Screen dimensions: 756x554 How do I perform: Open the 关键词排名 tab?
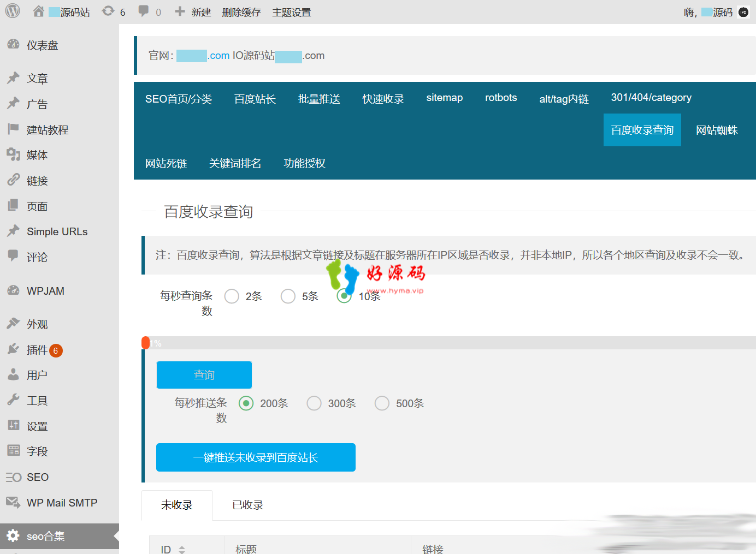(x=235, y=163)
